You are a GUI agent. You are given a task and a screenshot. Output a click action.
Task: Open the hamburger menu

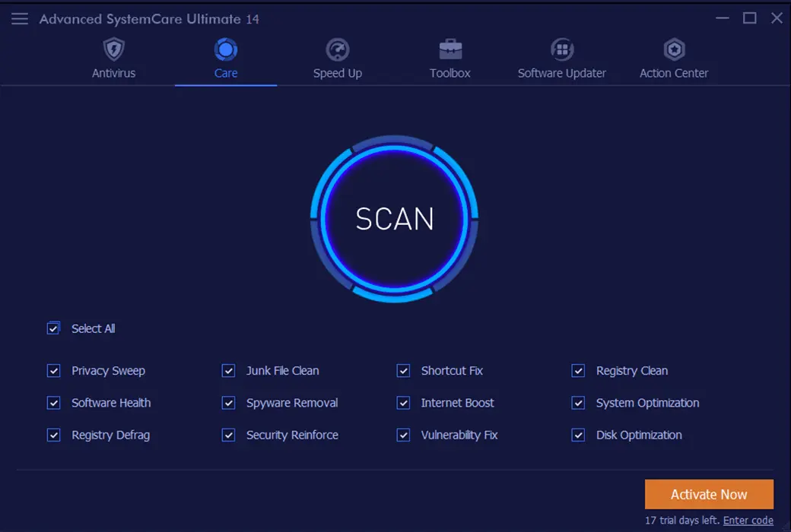pos(20,19)
